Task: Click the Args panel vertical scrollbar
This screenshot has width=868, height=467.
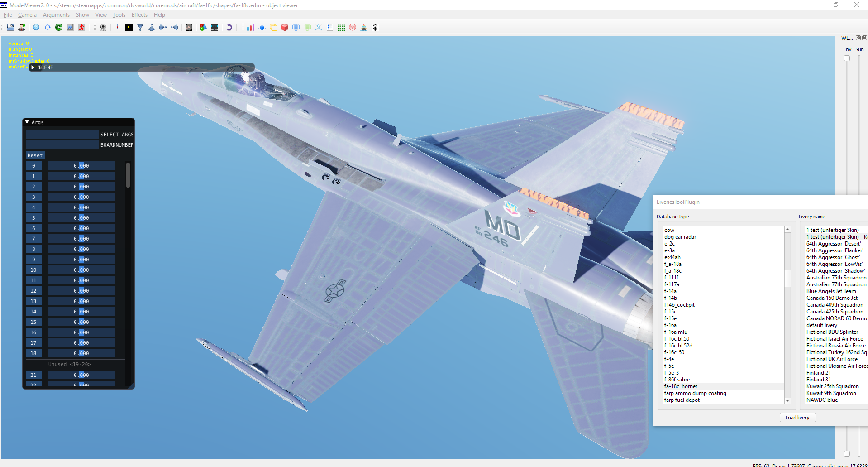Action: tap(128, 175)
